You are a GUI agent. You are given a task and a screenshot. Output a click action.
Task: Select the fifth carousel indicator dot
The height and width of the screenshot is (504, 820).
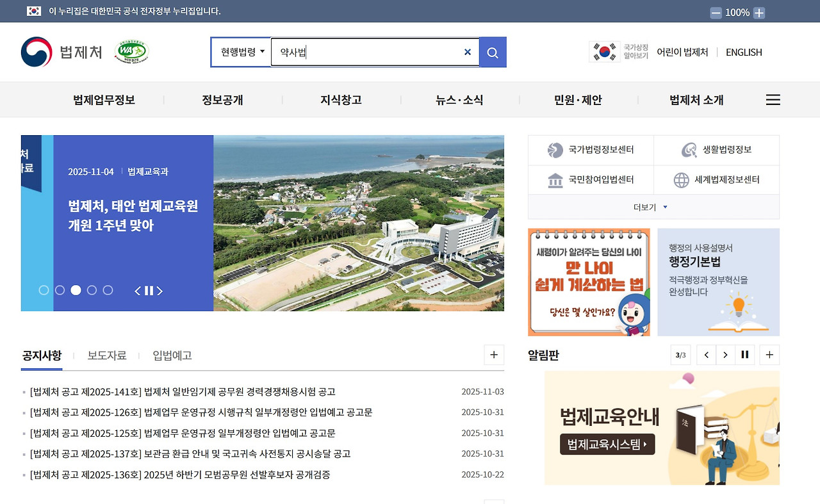pyautogui.click(x=108, y=290)
